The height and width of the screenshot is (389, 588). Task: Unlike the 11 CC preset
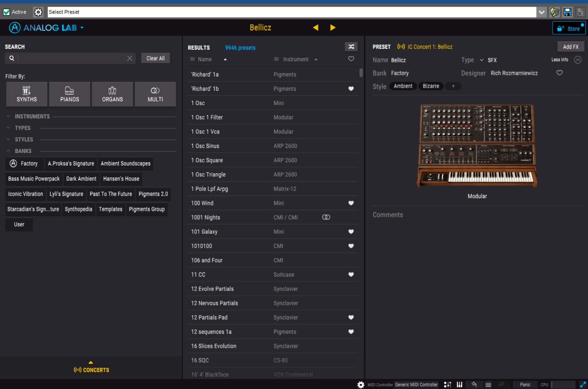point(351,274)
